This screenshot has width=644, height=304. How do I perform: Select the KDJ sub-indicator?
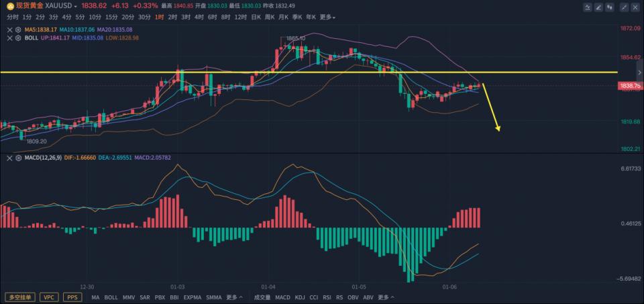301,297
